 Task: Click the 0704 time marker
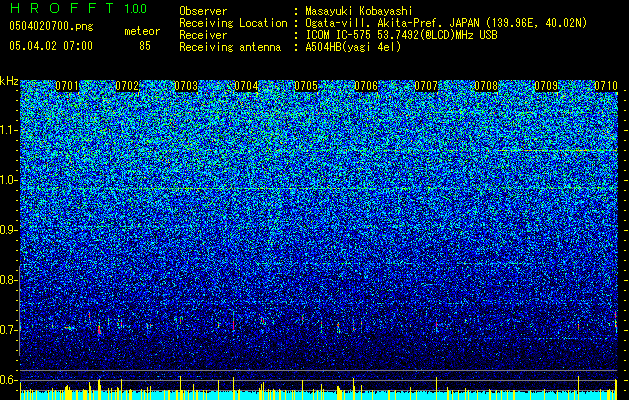(246, 86)
